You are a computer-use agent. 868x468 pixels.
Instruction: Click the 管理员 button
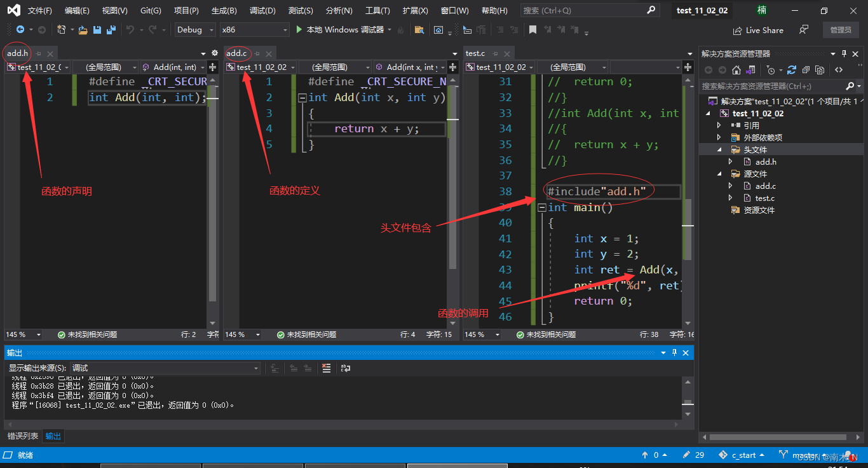841,30
